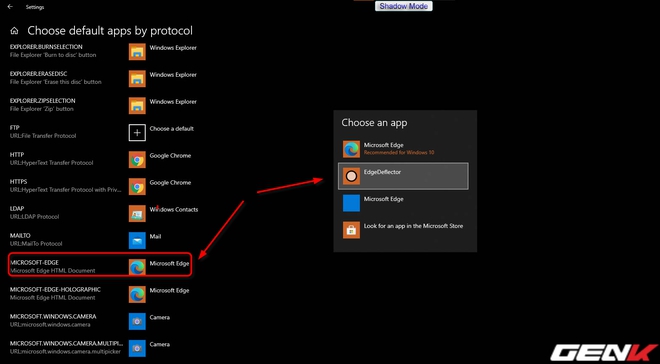The width and height of the screenshot is (660, 364).
Task: Click the Google Chrome icon for HTTPS
Action: 137,186
